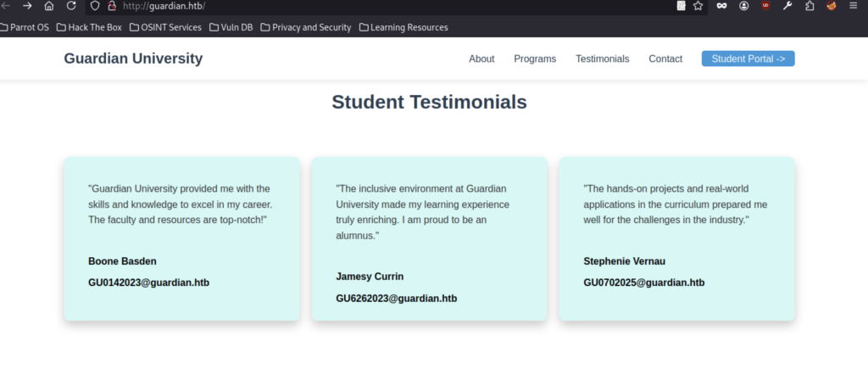
Task: Open the Contact link in navigation
Action: click(x=665, y=59)
